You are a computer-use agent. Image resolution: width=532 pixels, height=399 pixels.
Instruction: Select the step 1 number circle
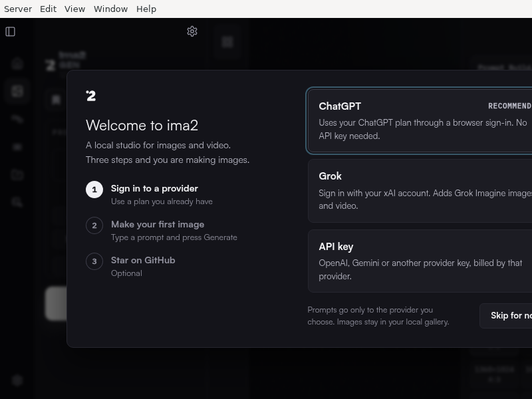pyautogui.click(x=94, y=190)
